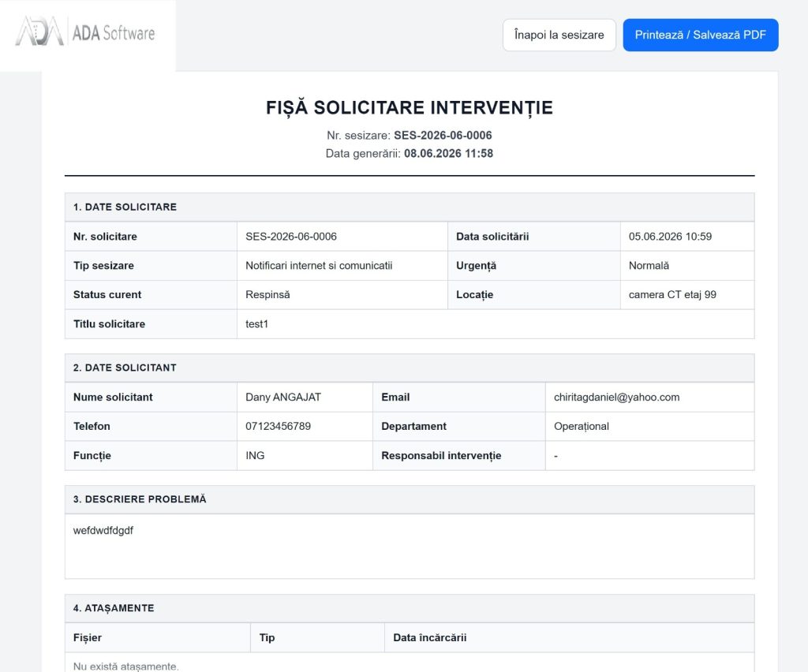This screenshot has height=672, width=808.
Task: Click the FIȘĂ SOLICITARE INTERVENȚIE title
Action: (410, 107)
